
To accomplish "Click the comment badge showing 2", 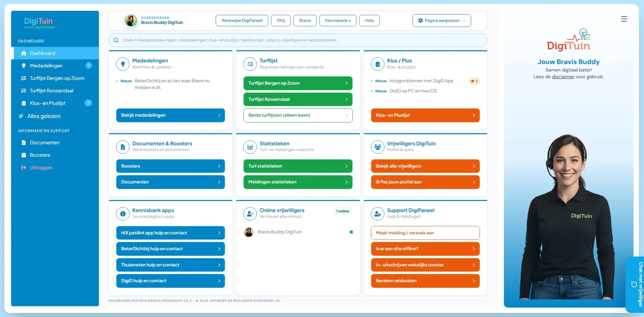I will click(x=474, y=81).
